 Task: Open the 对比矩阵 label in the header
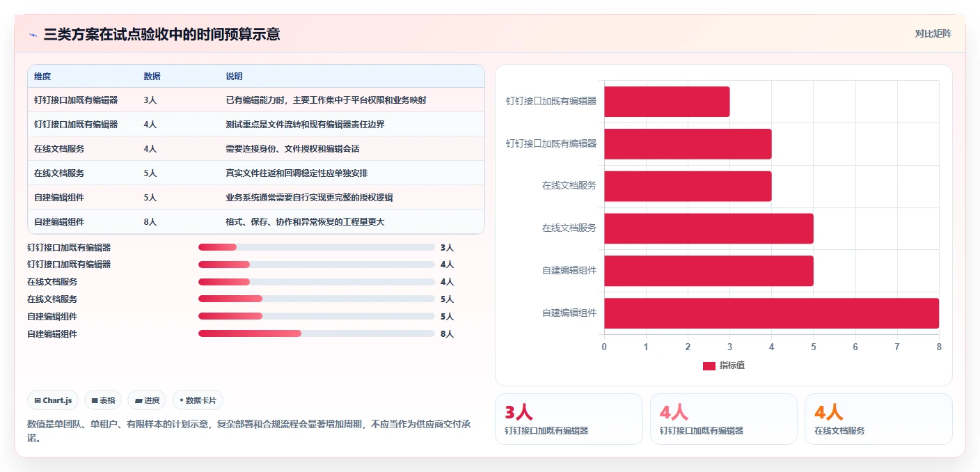coord(933,33)
